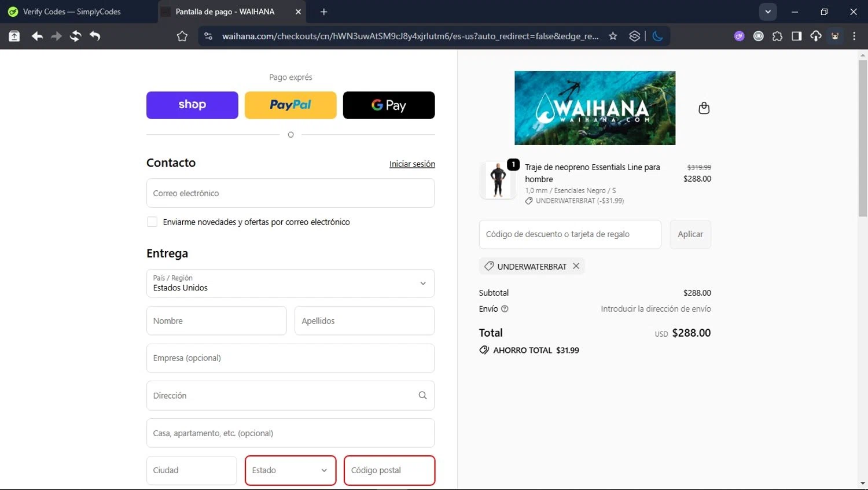Click the USD $288.00 total amount
The image size is (868, 490).
point(683,333)
